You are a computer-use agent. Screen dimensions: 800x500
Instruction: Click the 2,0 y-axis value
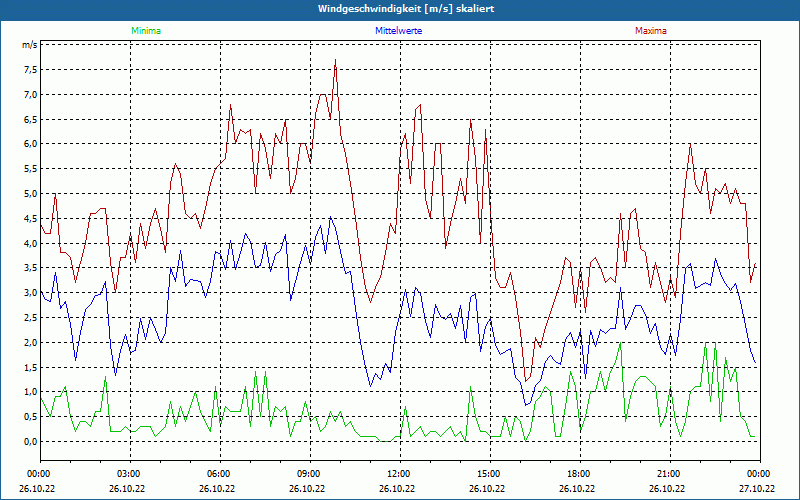31,342
